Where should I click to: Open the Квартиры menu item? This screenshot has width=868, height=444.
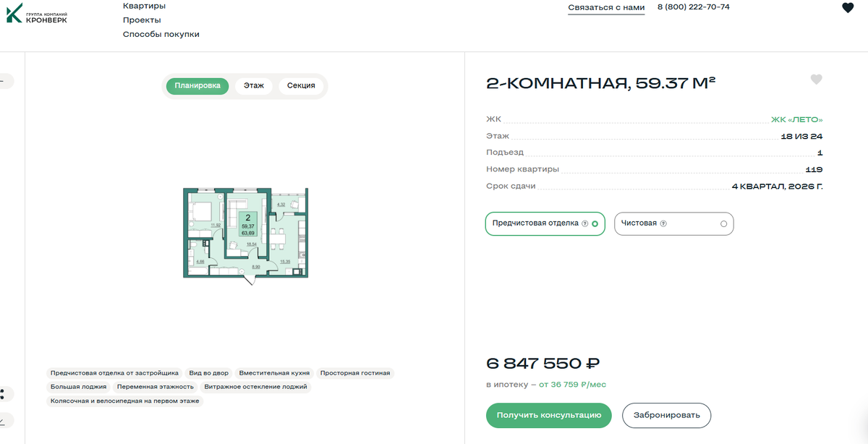click(x=144, y=7)
